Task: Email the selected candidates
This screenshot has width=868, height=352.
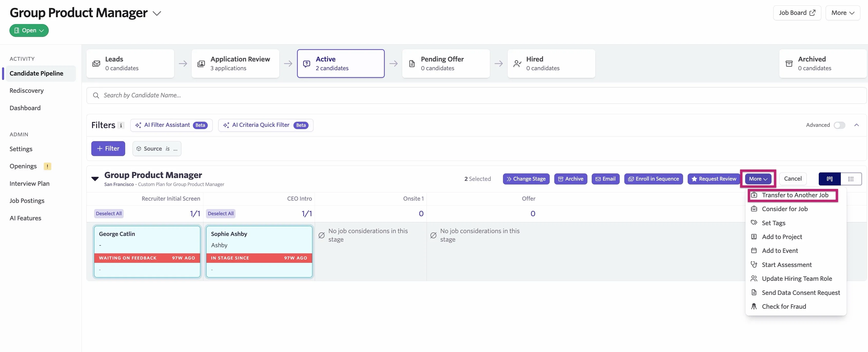Action: point(606,179)
